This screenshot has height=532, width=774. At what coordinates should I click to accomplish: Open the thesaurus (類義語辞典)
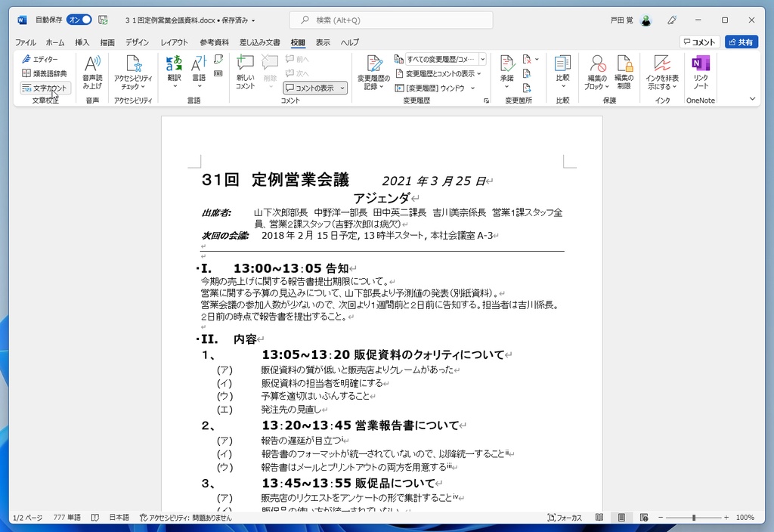[45, 73]
